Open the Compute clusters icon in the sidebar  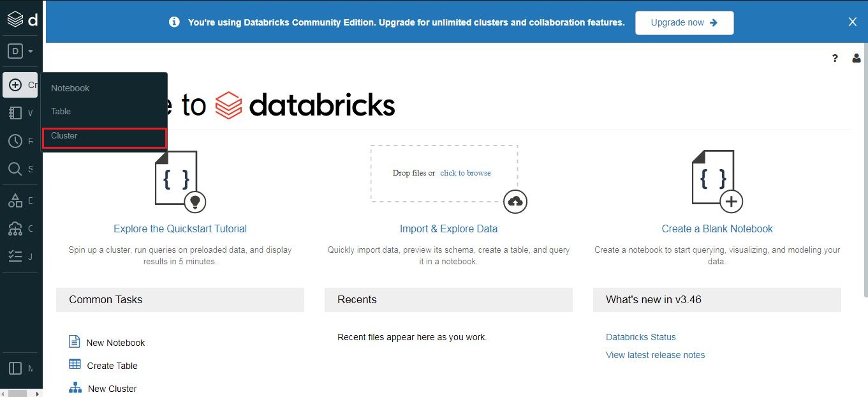pyautogui.click(x=15, y=228)
